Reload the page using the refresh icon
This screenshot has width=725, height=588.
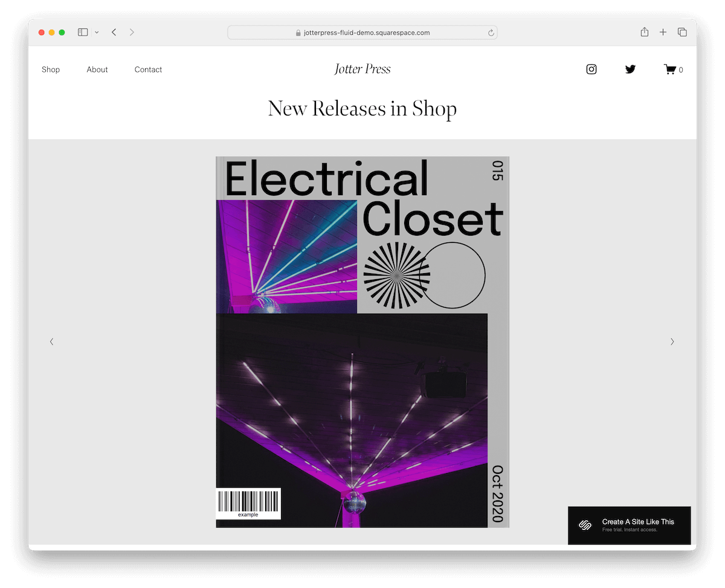click(491, 33)
